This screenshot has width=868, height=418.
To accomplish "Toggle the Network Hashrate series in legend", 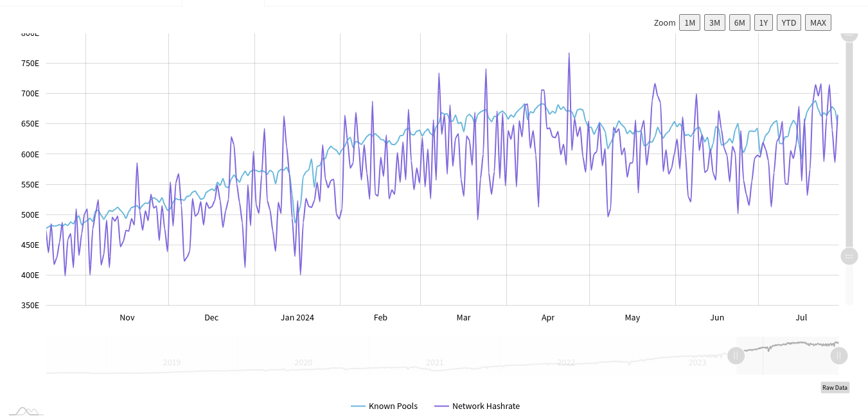I will (x=477, y=406).
